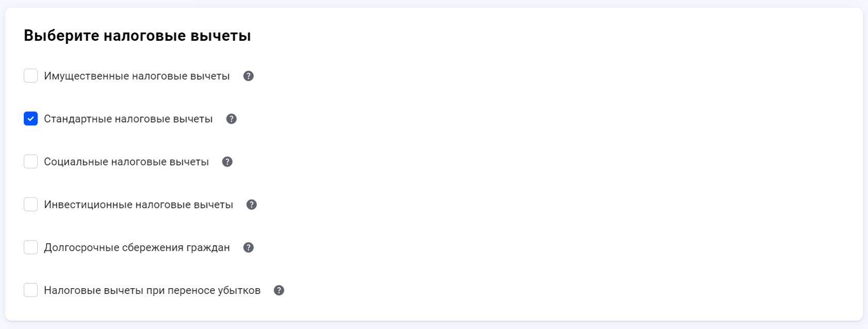View help for Долгосрочные сбережения граждан
This screenshot has width=868, height=329.
pos(248,247)
